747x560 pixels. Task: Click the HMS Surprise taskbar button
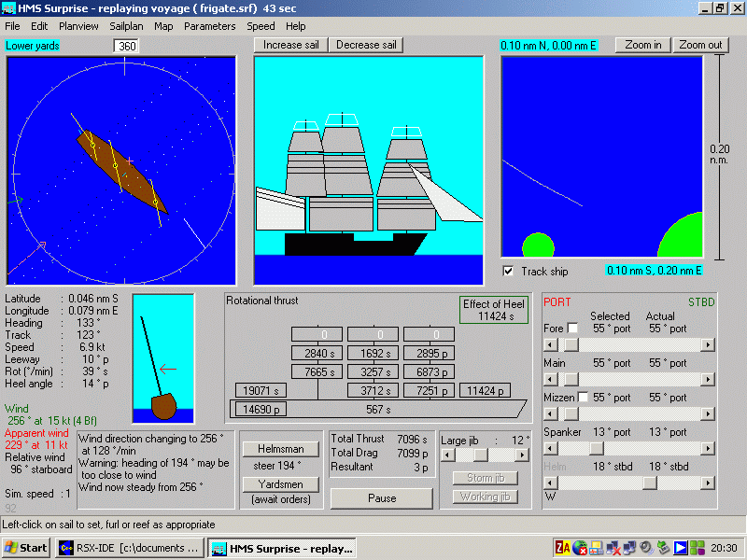(283, 548)
